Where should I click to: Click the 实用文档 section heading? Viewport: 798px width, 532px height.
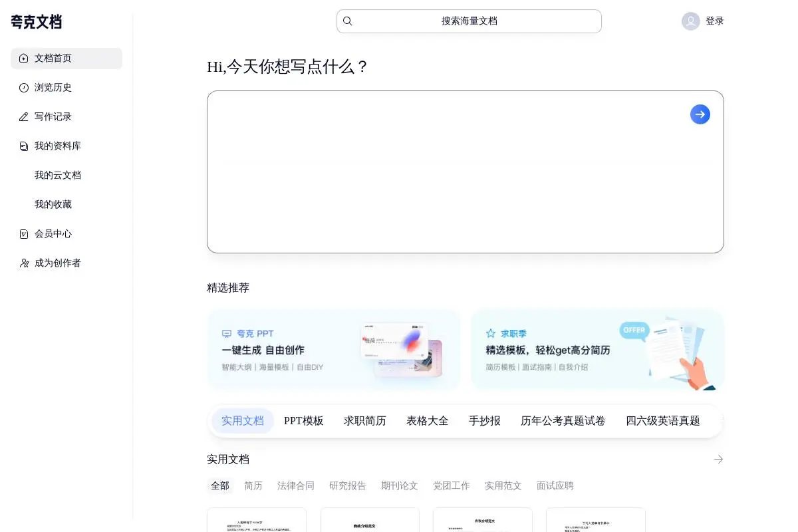[228, 460]
